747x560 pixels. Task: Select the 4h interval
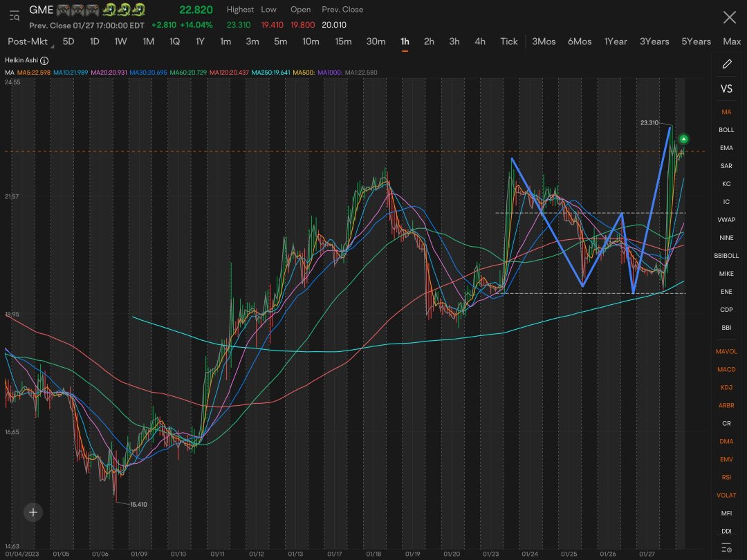coord(480,41)
